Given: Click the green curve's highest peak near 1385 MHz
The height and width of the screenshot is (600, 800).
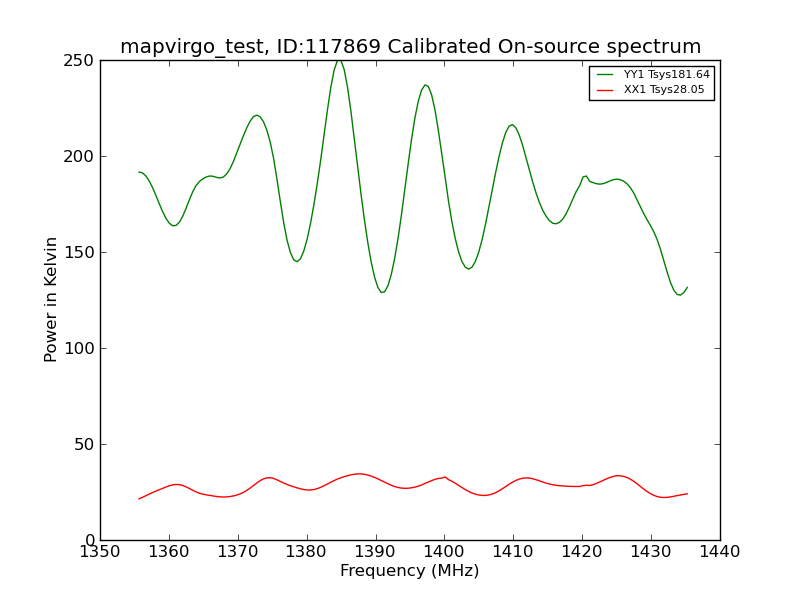Looking at the screenshot, I should [x=339, y=61].
